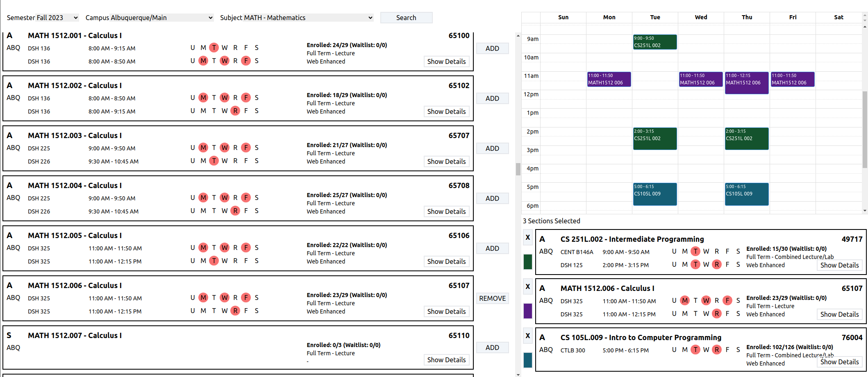868x377 pixels.
Task: Open the Subject MATH - Mathematics dropdown
Action: (296, 18)
